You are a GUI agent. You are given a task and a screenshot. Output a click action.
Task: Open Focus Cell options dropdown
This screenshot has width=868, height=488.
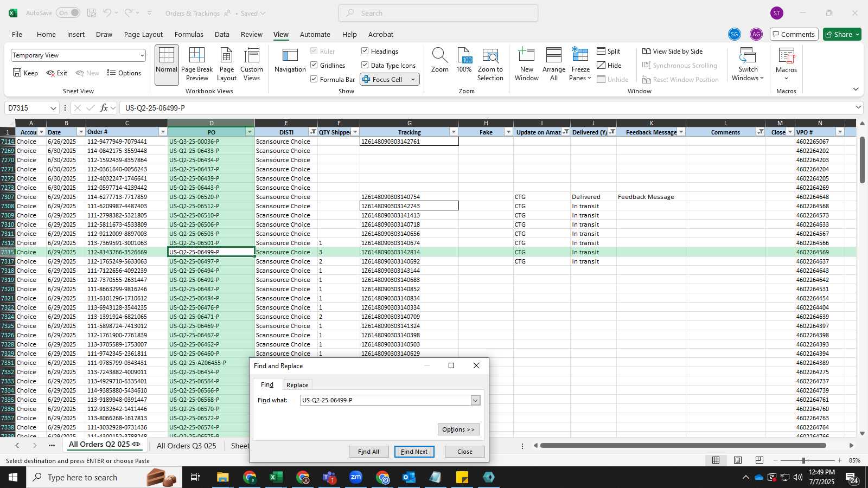(x=413, y=79)
